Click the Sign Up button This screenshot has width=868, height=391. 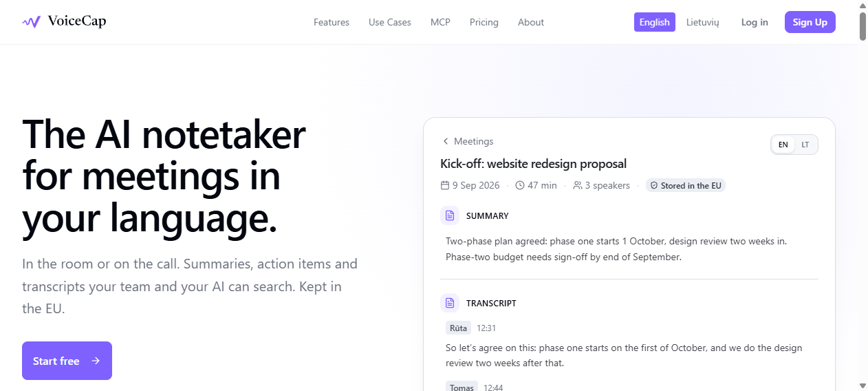(810, 22)
